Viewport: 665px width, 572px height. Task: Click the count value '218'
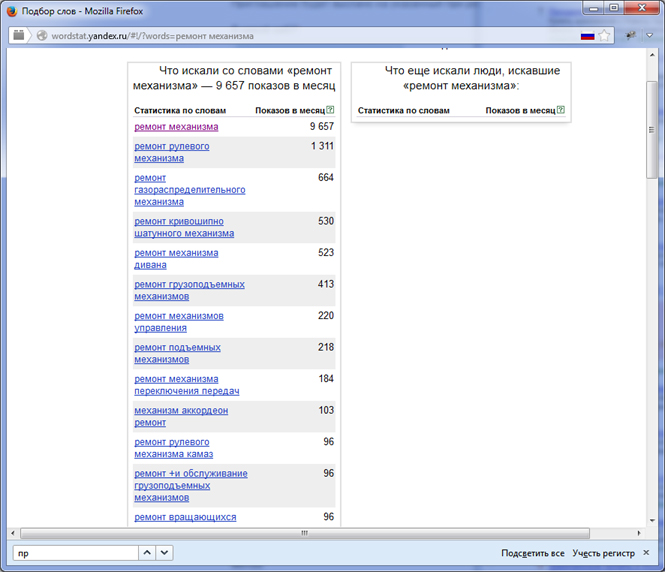(x=326, y=347)
